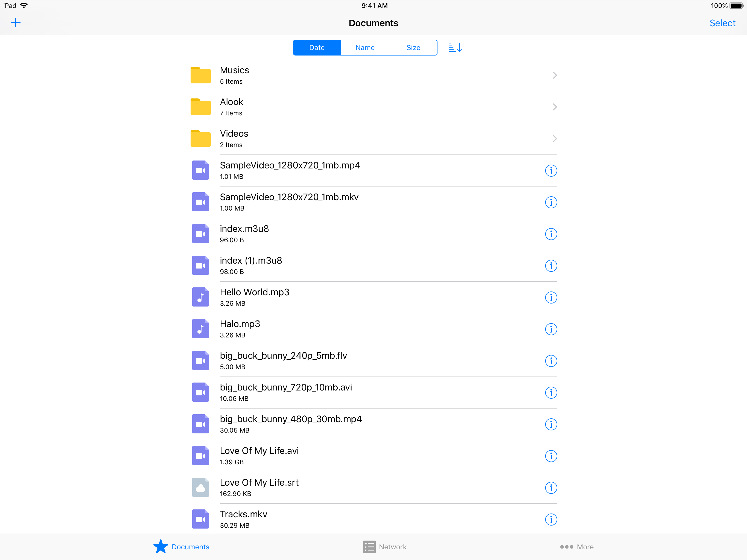
Task: Switch sorting to Size
Action: pyautogui.click(x=413, y=48)
